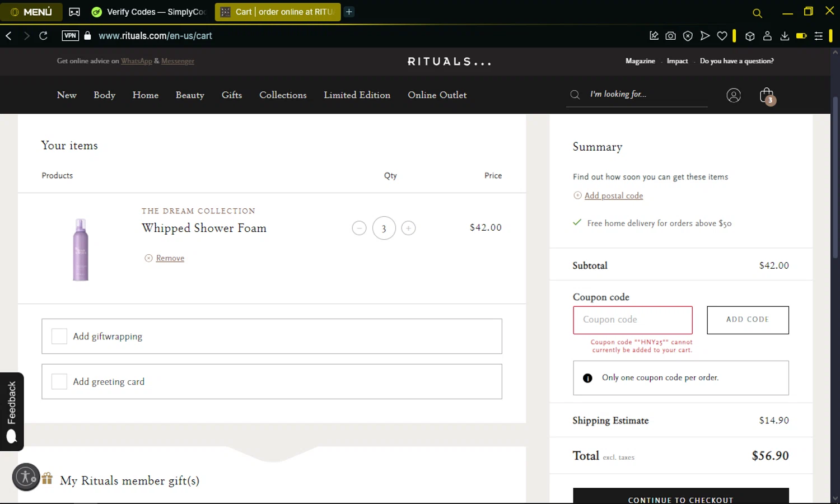Image resolution: width=840 pixels, height=504 pixels.
Task: Click the $14.90 shipping estimate value
Action: (x=774, y=421)
